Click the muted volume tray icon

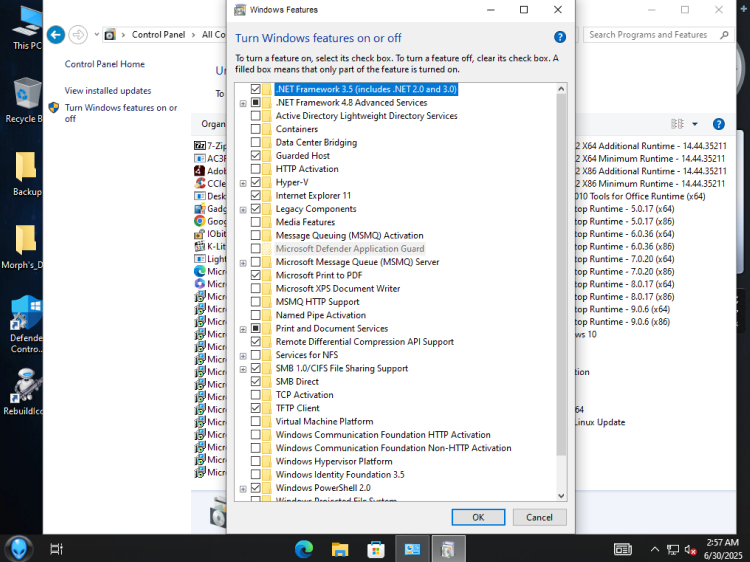coord(690,550)
